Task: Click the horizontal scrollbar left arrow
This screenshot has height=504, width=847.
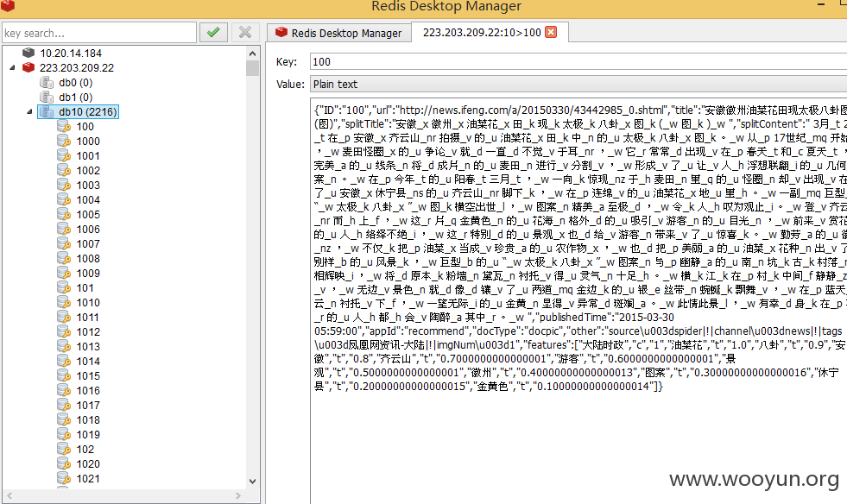Action: point(9,495)
